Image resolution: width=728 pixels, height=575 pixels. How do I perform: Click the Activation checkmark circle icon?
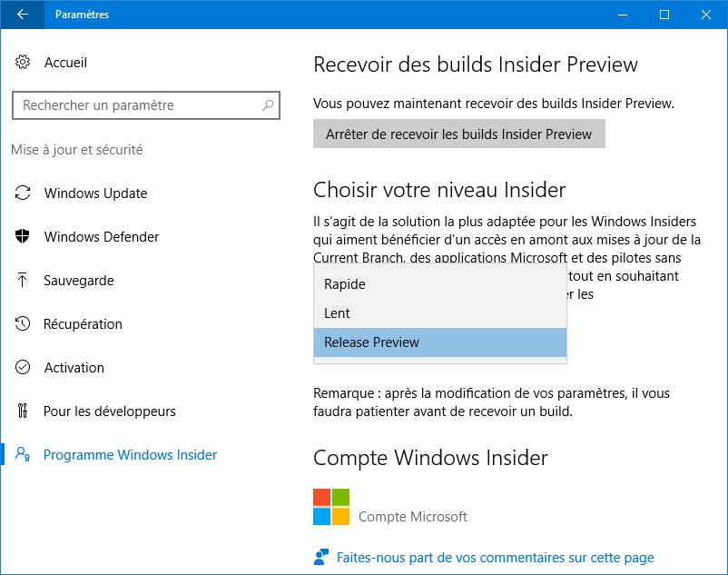point(24,368)
